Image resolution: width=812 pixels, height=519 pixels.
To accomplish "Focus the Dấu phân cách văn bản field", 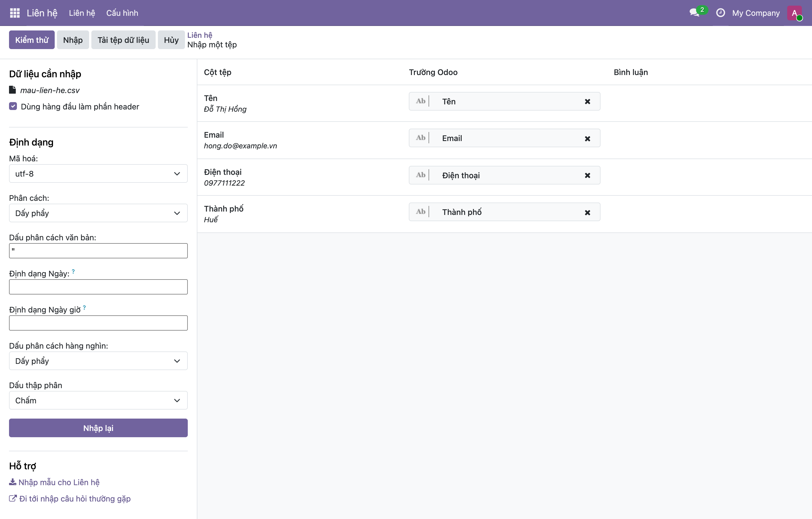I will pyautogui.click(x=98, y=251).
